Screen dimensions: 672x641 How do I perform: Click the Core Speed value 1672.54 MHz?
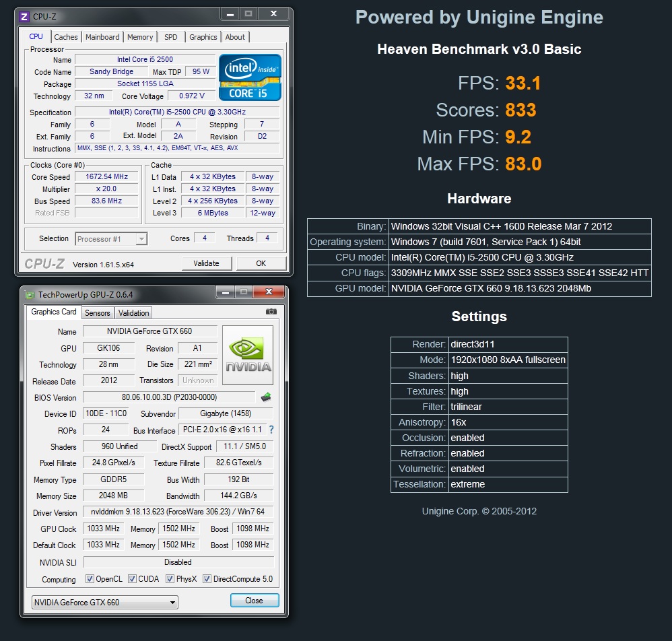(x=106, y=176)
